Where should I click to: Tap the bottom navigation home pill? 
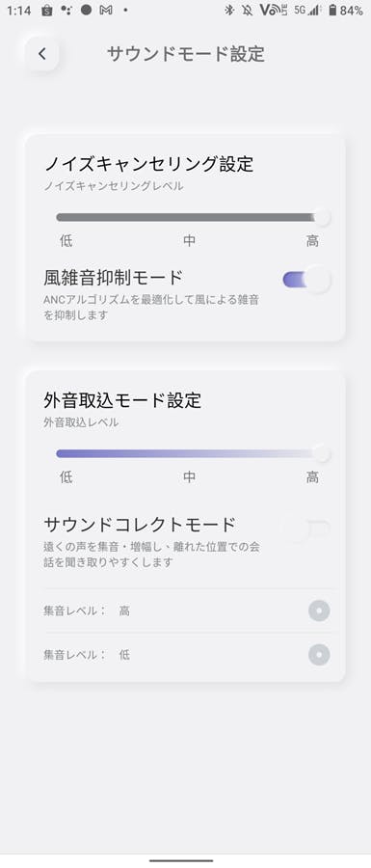tap(181, 860)
